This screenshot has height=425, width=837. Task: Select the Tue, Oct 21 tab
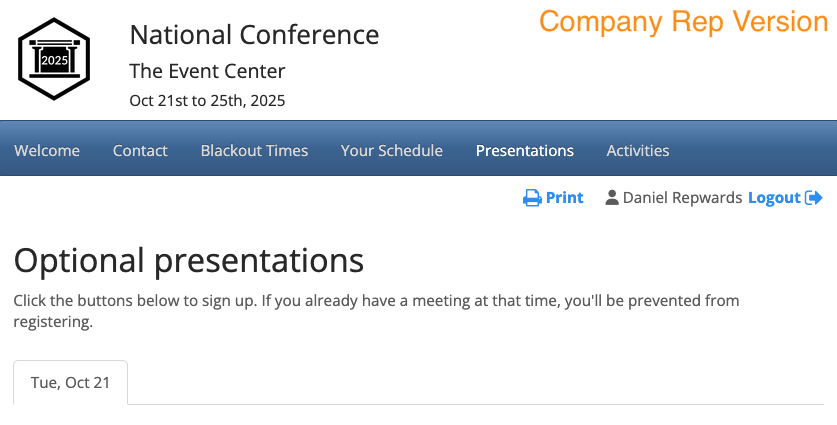coord(71,383)
